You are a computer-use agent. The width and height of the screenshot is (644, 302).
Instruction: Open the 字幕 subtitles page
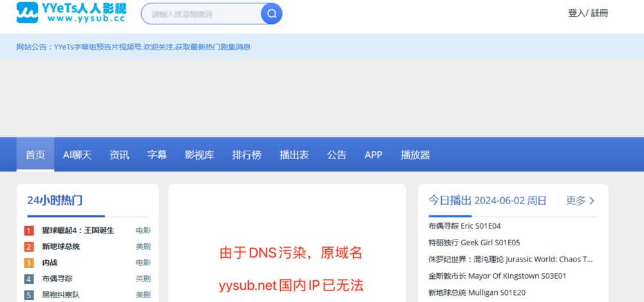click(x=157, y=155)
